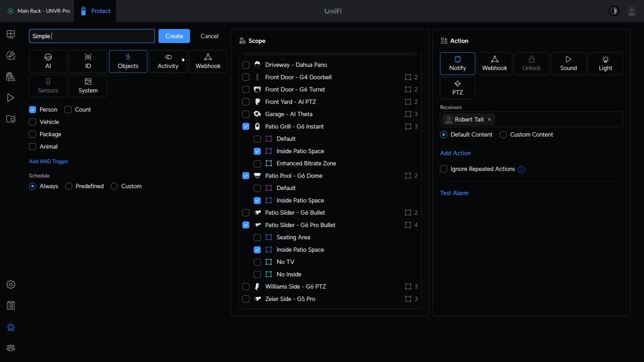Image resolution: width=644 pixels, height=362 pixels.
Task: Expand zones count for Garage - AI Theta
Action: pyautogui.click(x=412, y=114)
